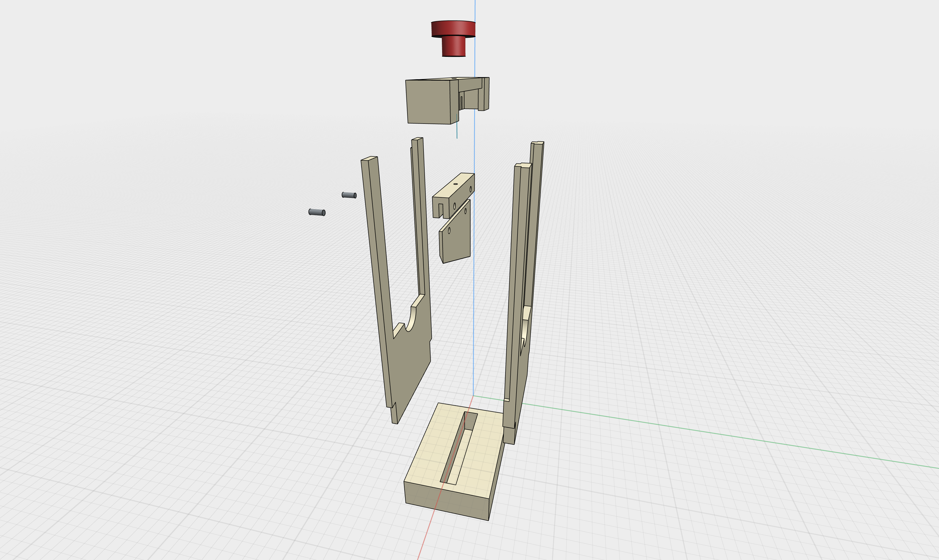Select the lower gray pin
The image size is (939, 560).
point(317,212)
